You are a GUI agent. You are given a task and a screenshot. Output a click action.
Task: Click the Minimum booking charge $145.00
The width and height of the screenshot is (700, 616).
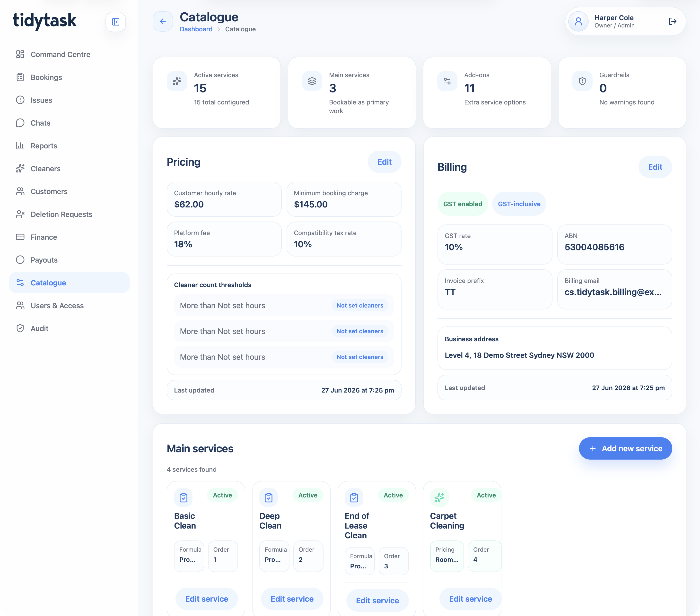click(311, 204)
